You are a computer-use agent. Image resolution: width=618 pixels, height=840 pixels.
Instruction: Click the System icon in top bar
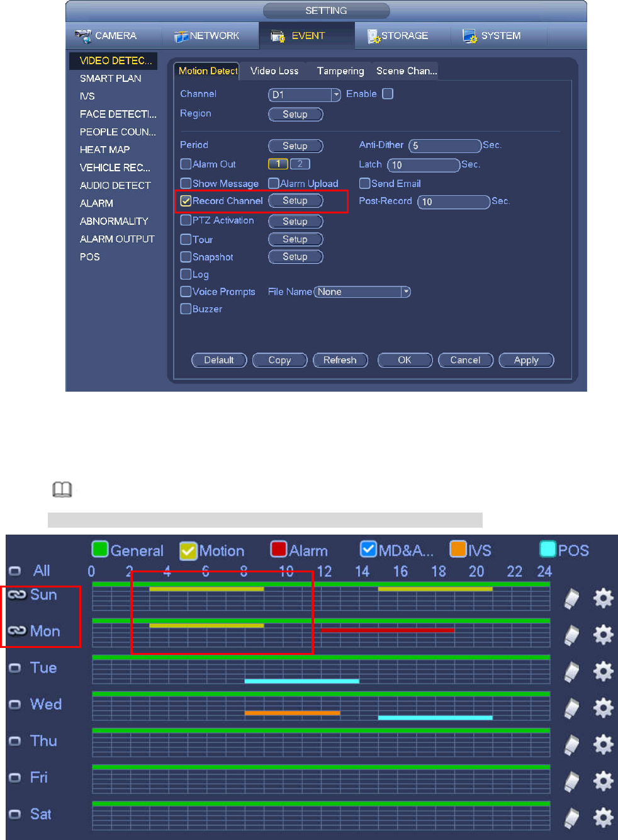[469, 36]
